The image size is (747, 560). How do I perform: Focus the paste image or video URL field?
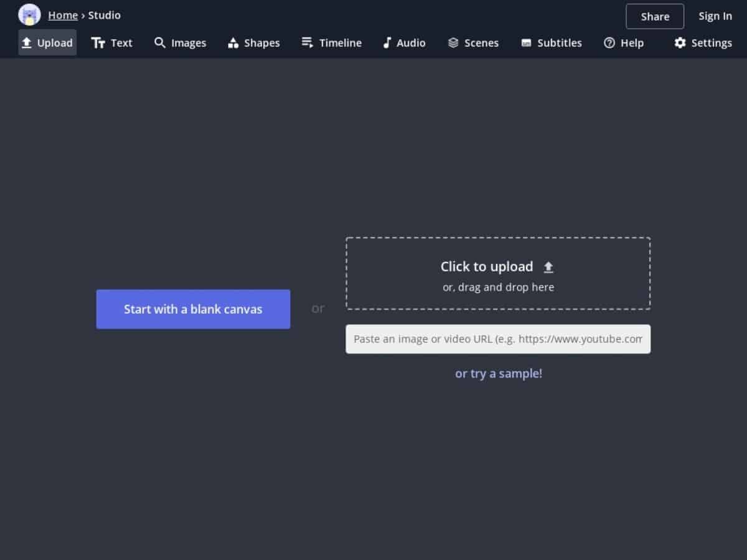tap(498, 339)
